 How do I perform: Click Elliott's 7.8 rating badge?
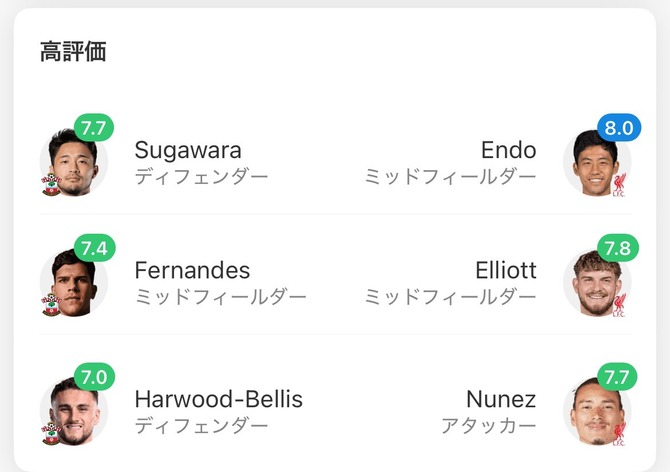(618, 249)
